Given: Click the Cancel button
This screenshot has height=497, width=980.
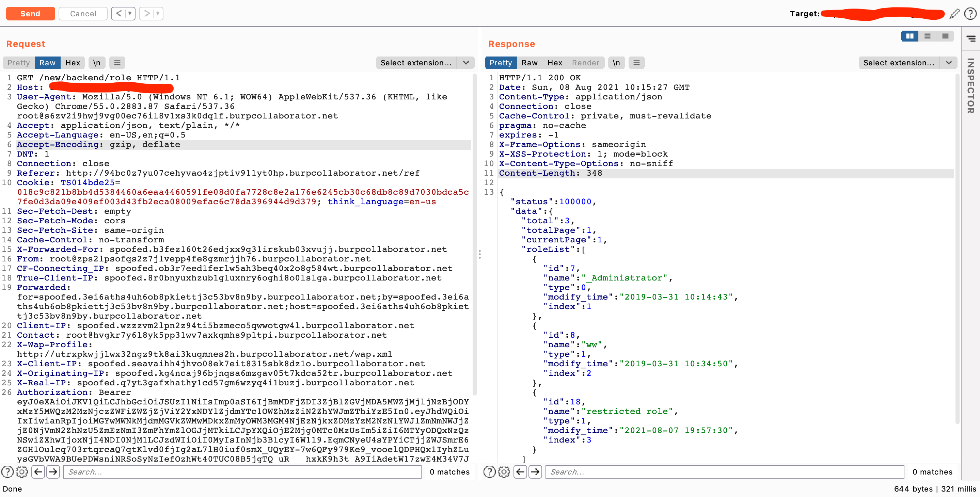Looking at the screenshot, I should tap(83, 14).
